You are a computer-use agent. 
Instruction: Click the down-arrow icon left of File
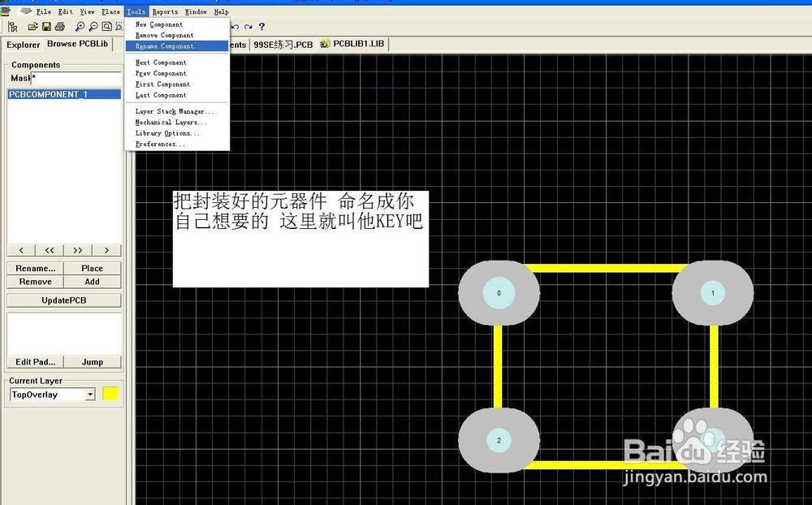point(25,11)
